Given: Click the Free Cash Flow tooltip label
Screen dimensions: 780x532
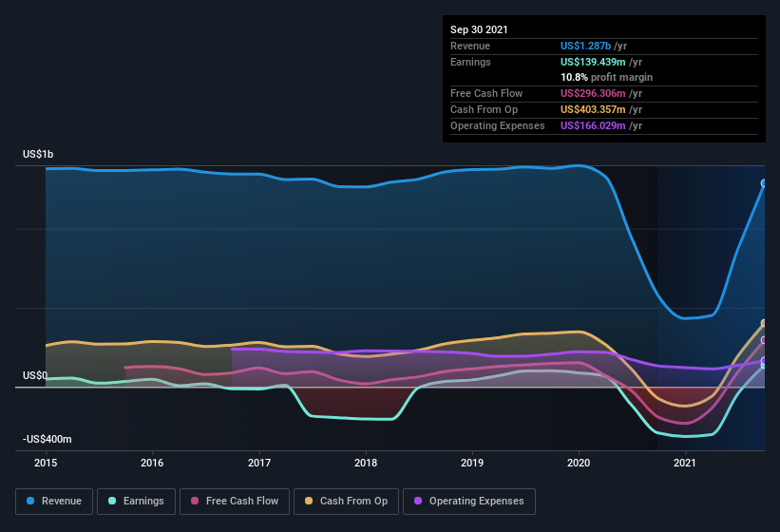Looking at the screenshot, I should pyautogui.click(x=486, y=93).
